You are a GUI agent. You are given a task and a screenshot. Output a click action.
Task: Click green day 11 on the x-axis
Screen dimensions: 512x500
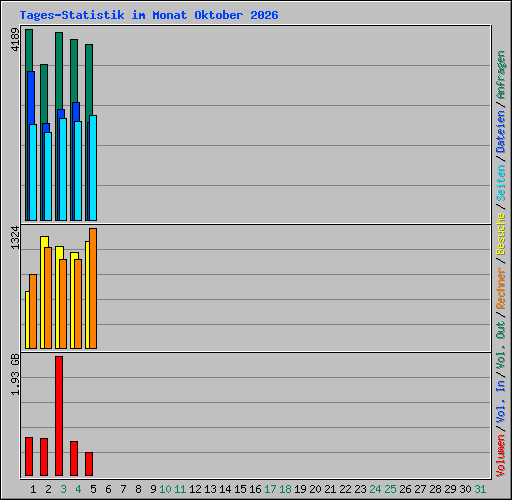180,489
